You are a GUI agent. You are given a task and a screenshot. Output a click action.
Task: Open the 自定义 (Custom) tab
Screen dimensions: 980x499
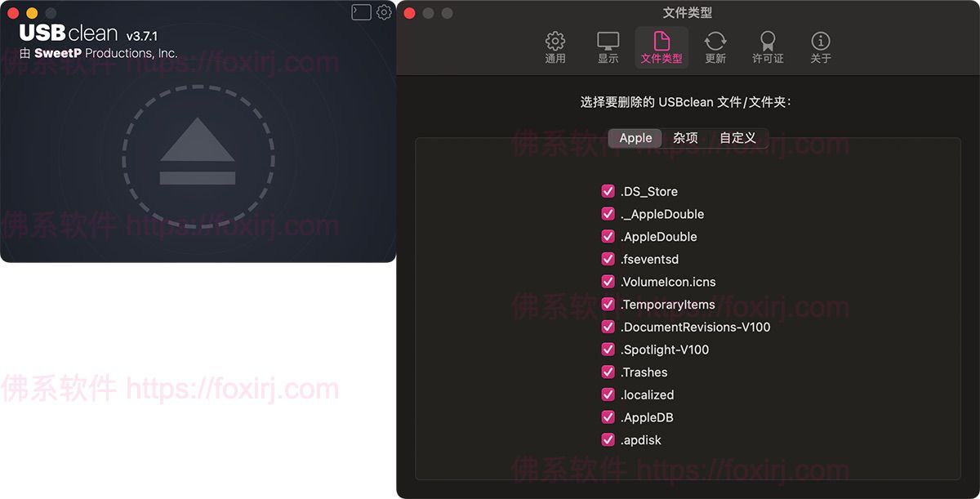tap(737, 137)
